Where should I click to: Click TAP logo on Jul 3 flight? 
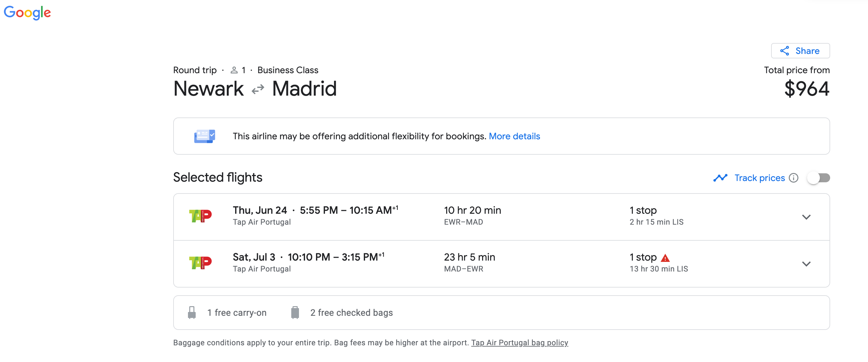[200, 263]
